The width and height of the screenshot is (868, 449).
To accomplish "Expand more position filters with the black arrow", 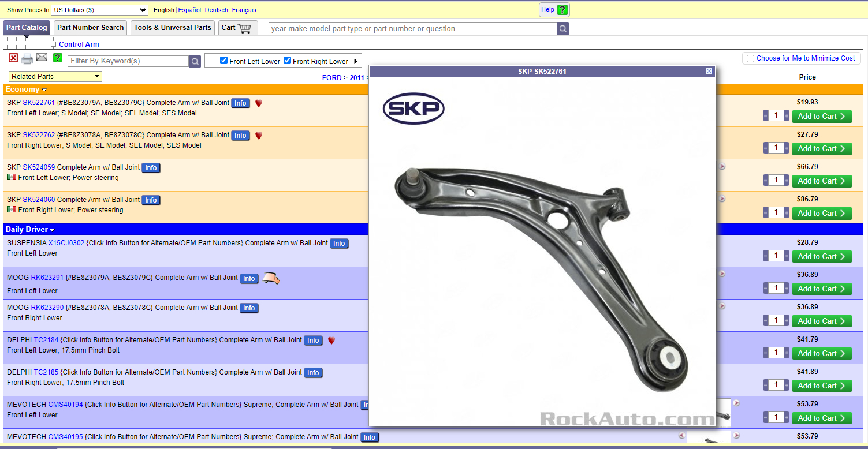I will pyautogui.click(x=356, y=61).
